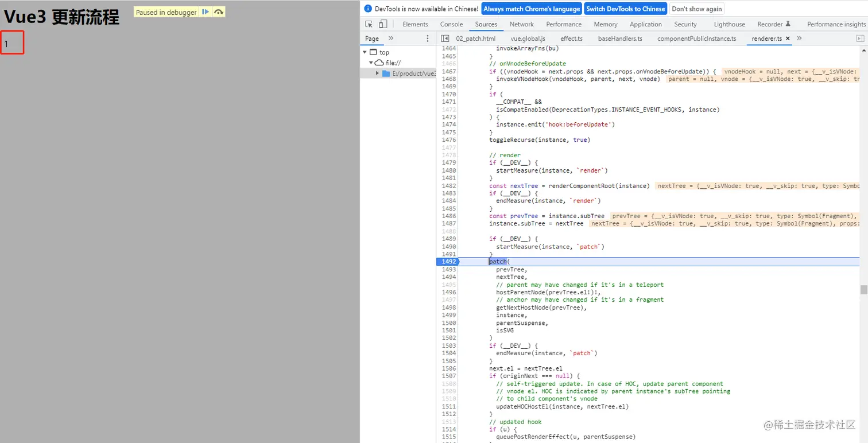Screen dimensions: 868x443
Task: Show more file tabs chevron after renderer.ts
Action: [x=799, y=38]
